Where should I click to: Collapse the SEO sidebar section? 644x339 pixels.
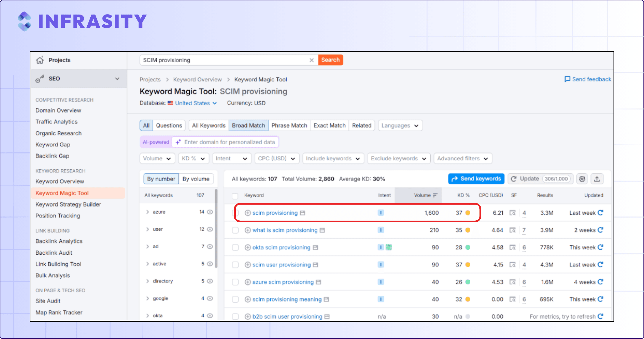pos(117,79)
